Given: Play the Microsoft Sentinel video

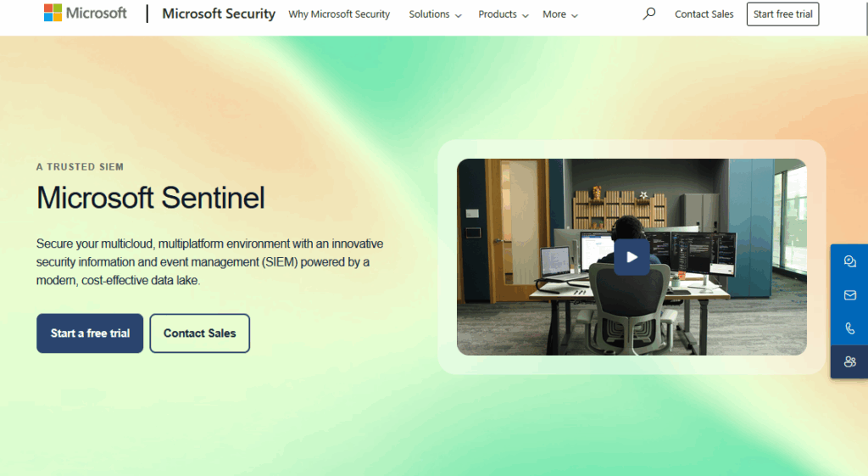Looking at the screenshot, I should tap(632, 257).
